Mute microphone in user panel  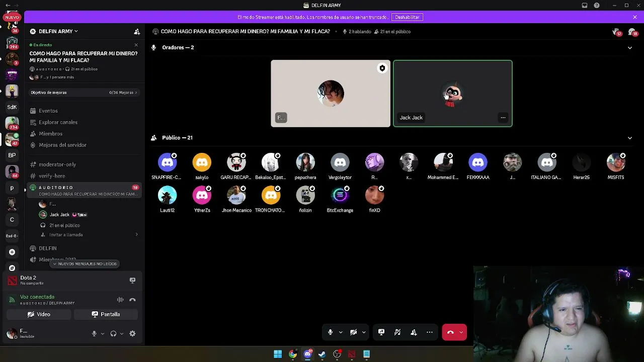point(94,333)
